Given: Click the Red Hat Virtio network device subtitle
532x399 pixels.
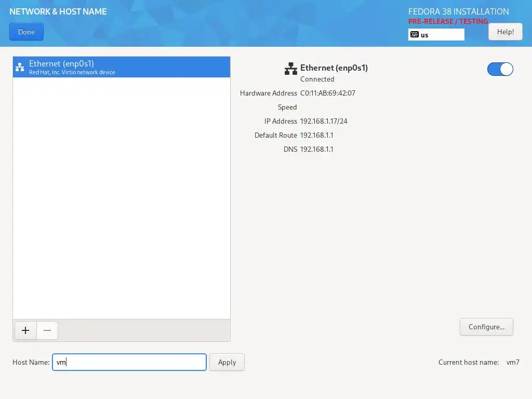Looking at the screenshot, I should (72, 72).
